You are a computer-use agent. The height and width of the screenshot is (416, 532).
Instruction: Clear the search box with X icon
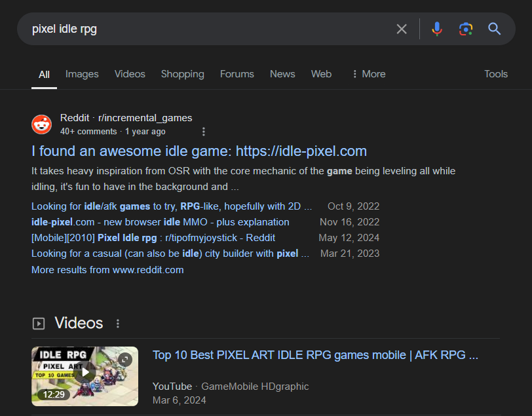tap(402, 29)
